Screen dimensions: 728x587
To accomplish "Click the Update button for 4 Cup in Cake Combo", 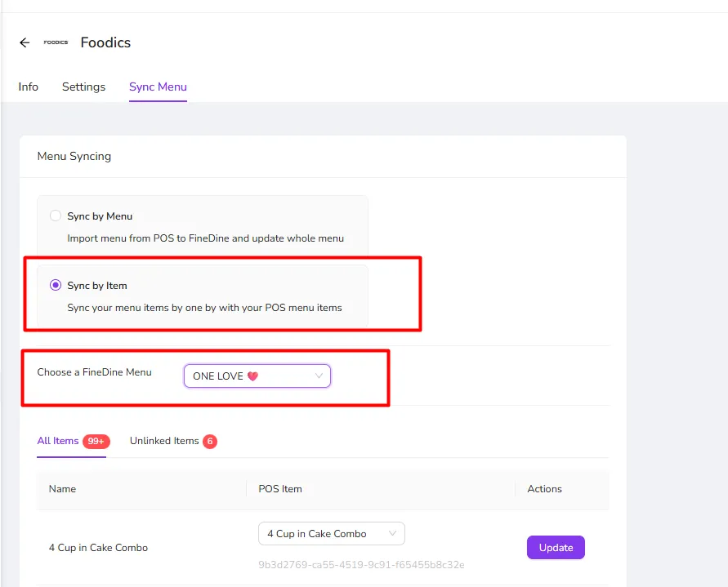I will (x=556, y=548).
